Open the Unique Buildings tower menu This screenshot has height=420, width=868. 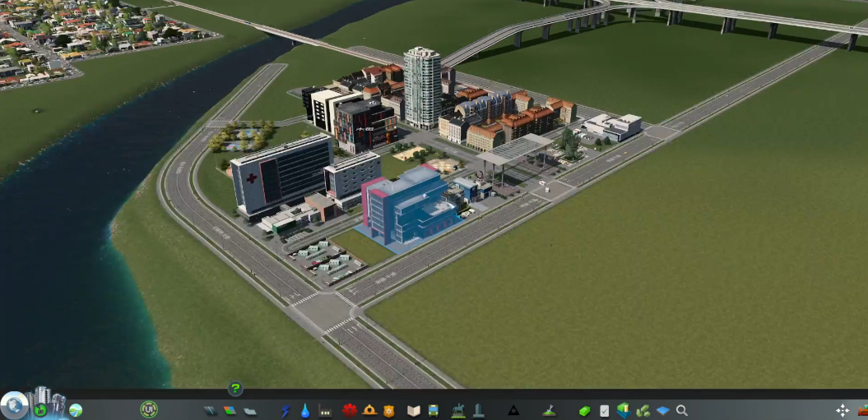478,411
